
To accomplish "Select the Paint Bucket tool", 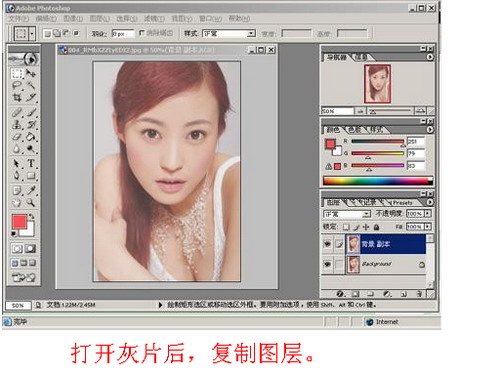I will tap(31, 137).
